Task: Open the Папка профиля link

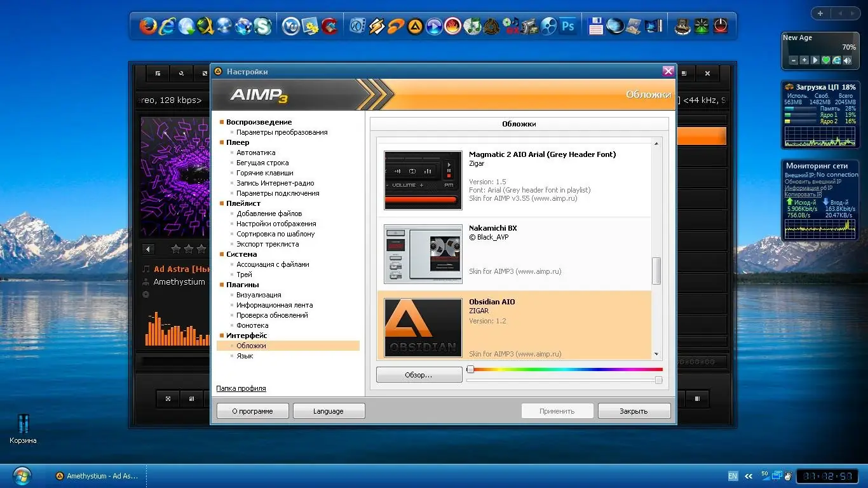Action: 241,388
